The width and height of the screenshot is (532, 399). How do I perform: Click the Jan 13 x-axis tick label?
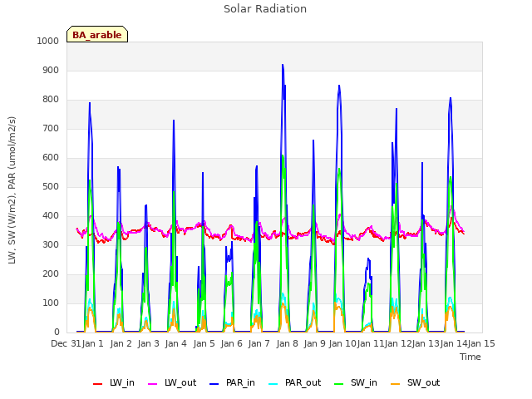(426, 343)
